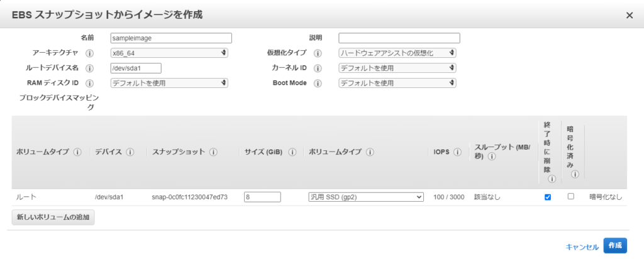
Task: Focus the 名前 field containing sampleimage
Action: (x=171, y=38)
